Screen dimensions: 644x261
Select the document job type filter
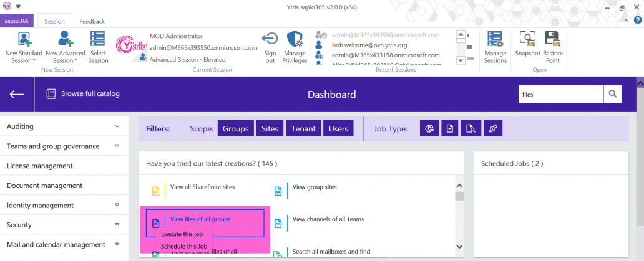point(450,129)
